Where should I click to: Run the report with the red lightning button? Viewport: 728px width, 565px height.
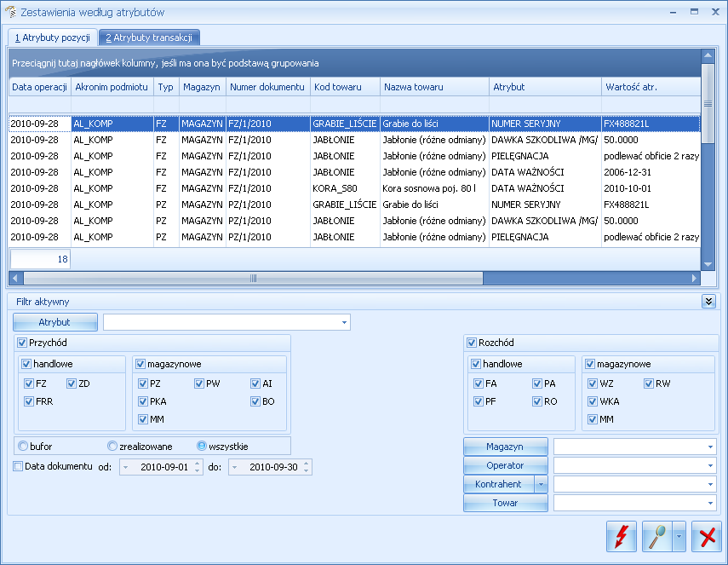point(622,536)
